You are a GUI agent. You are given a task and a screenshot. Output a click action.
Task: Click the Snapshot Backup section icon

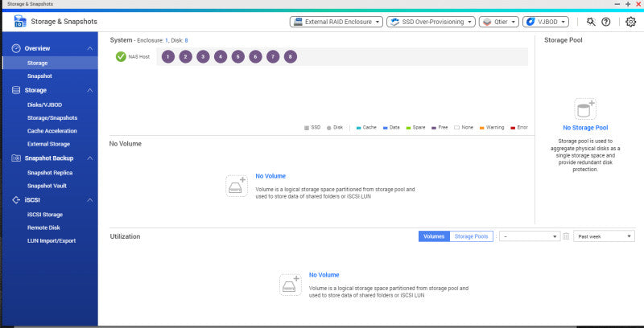click(16, 158)
